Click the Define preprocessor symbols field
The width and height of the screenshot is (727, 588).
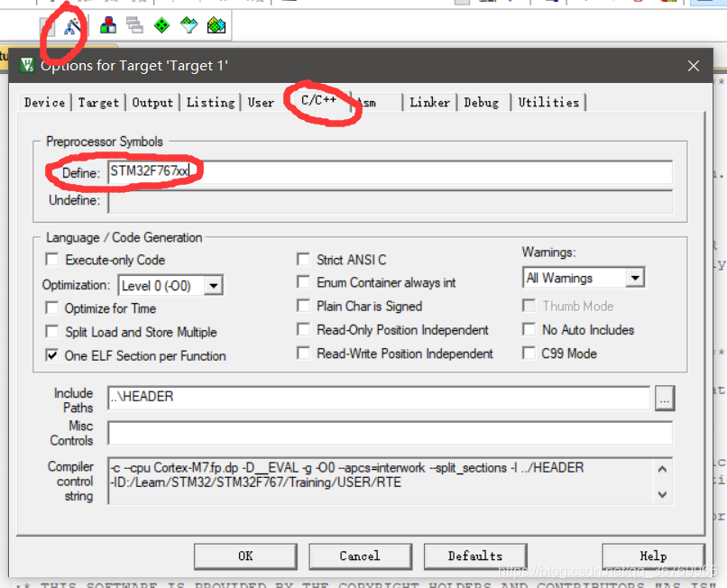(x=390, y=172)
